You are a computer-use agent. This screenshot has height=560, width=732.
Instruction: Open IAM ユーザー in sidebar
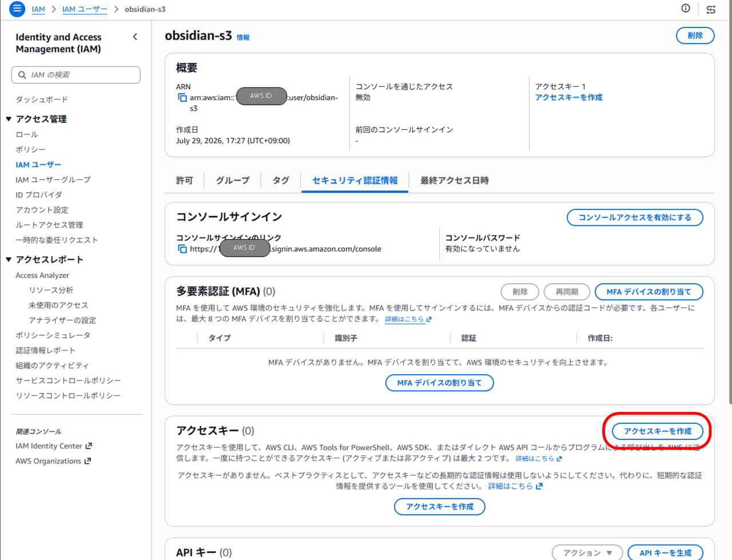click(x=38, y=165)
